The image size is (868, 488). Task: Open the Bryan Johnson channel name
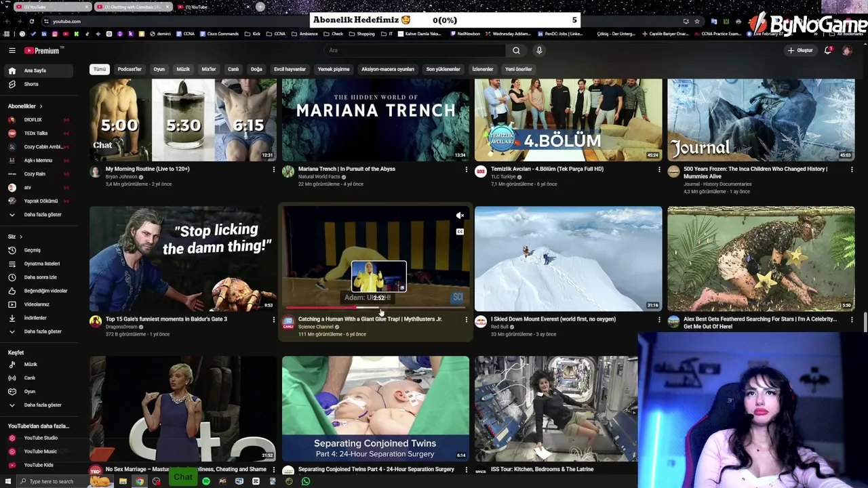tap(121, 177)
